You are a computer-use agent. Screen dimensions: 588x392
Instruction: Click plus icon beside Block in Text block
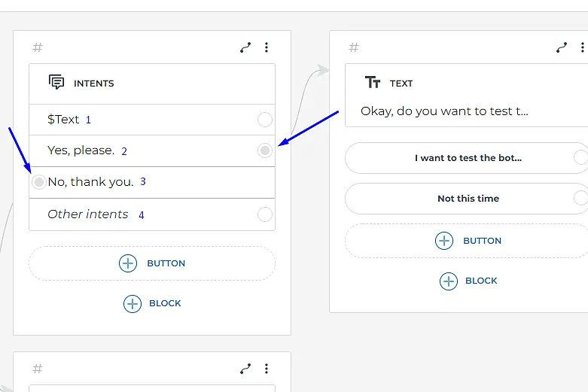click(449, 281)
